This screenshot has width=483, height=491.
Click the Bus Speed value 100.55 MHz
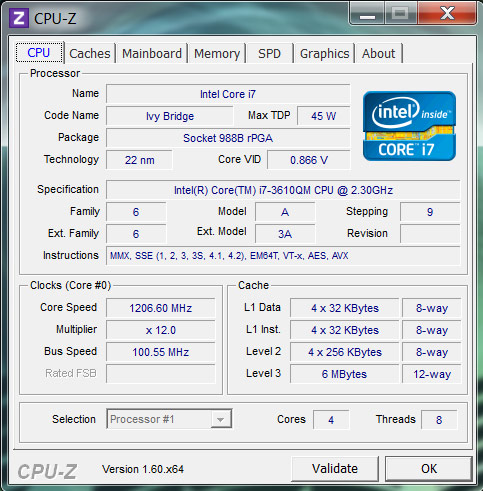[161, 352]
